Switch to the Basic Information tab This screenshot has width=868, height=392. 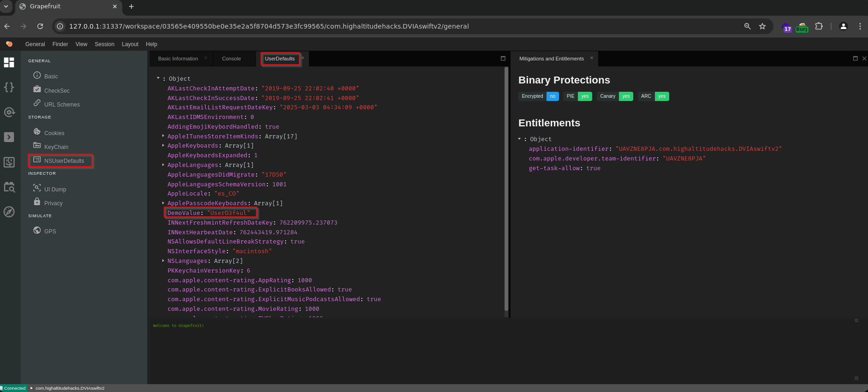coord(178,59)
